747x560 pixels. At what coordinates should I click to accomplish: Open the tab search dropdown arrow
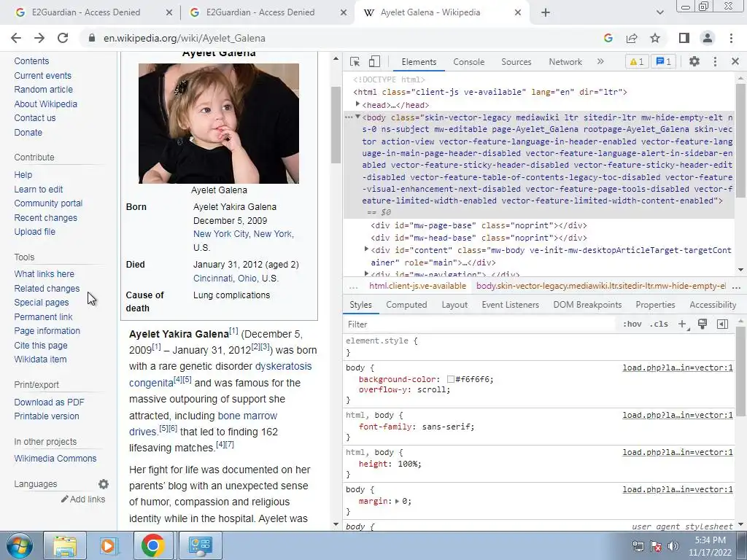[659, 12]
